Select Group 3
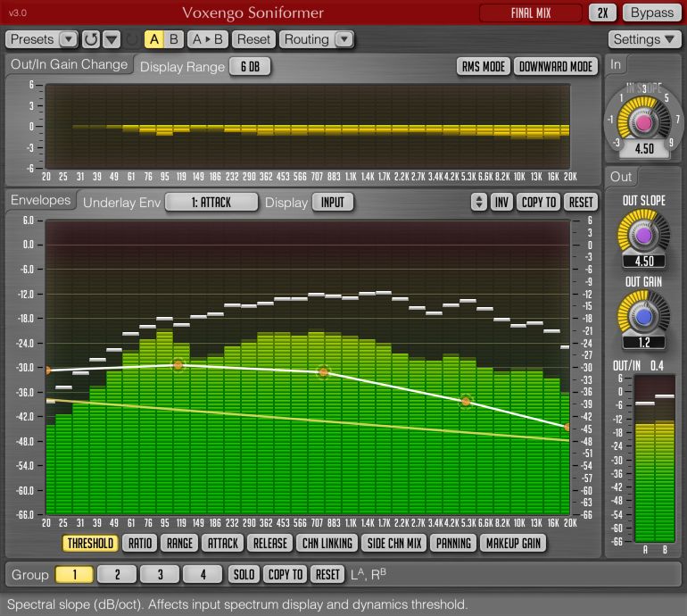The width and height of the screenshot is (687, 616). [x=161, y=574]
